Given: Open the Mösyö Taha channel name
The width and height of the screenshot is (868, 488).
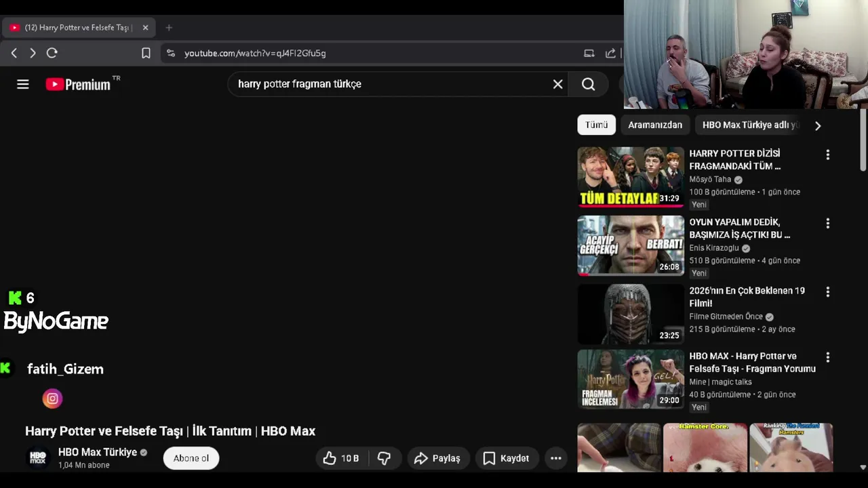Looking at the screenshot, I should click(x=710, y=180).
